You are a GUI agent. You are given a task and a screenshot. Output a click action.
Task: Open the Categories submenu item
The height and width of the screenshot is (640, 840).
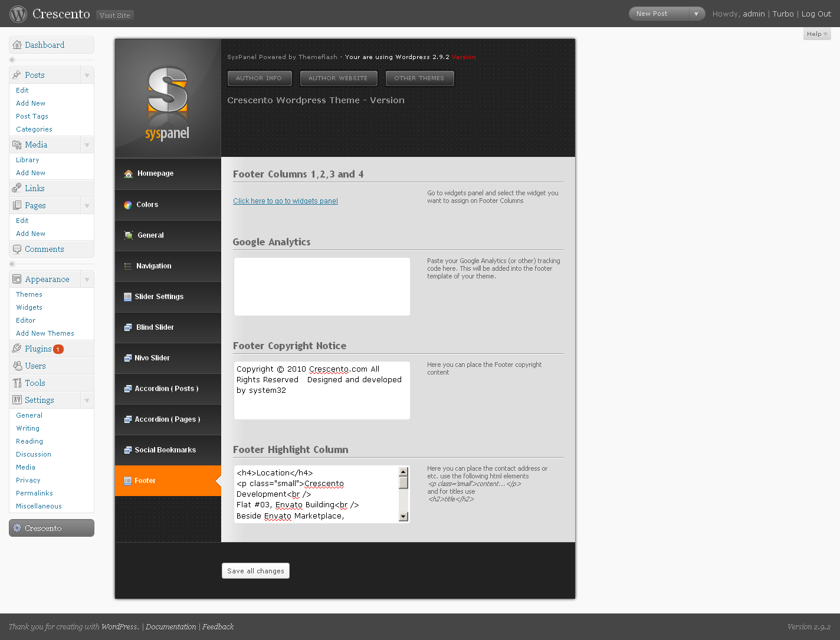34,129
